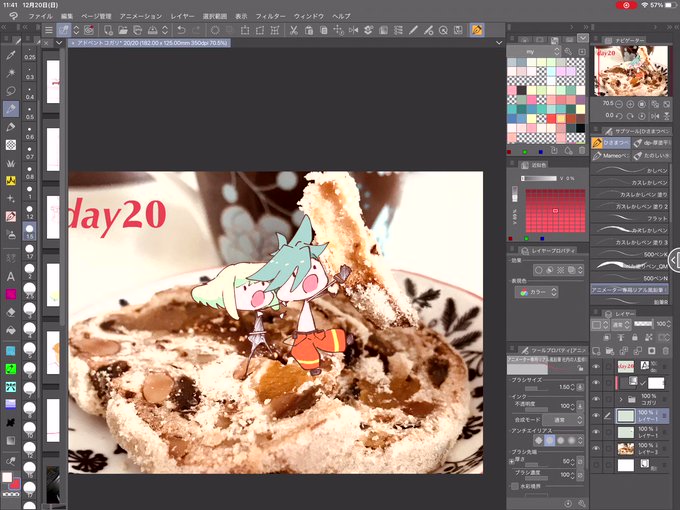Click the layer mask icon in the layer panel

point(651,350)
